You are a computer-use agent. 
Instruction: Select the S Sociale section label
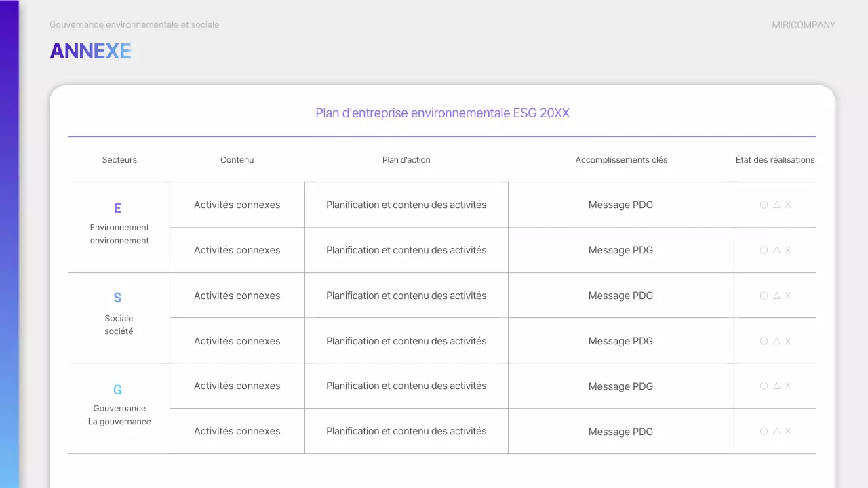tap(117, 298)
